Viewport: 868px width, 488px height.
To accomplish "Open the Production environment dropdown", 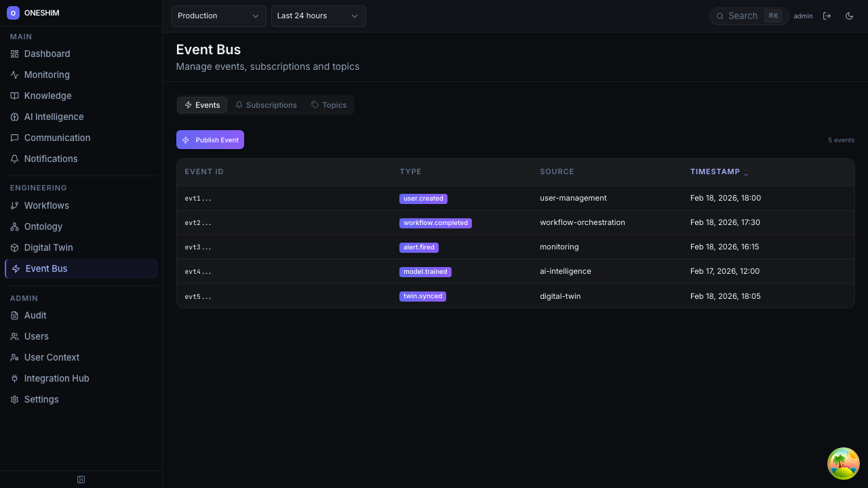I will 218,16.
